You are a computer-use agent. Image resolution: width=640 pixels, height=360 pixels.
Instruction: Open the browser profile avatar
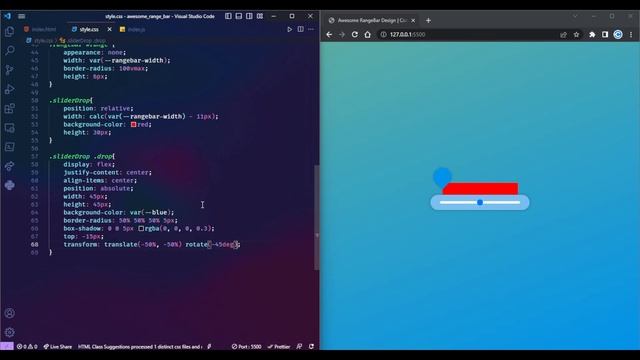pos(618,35)
